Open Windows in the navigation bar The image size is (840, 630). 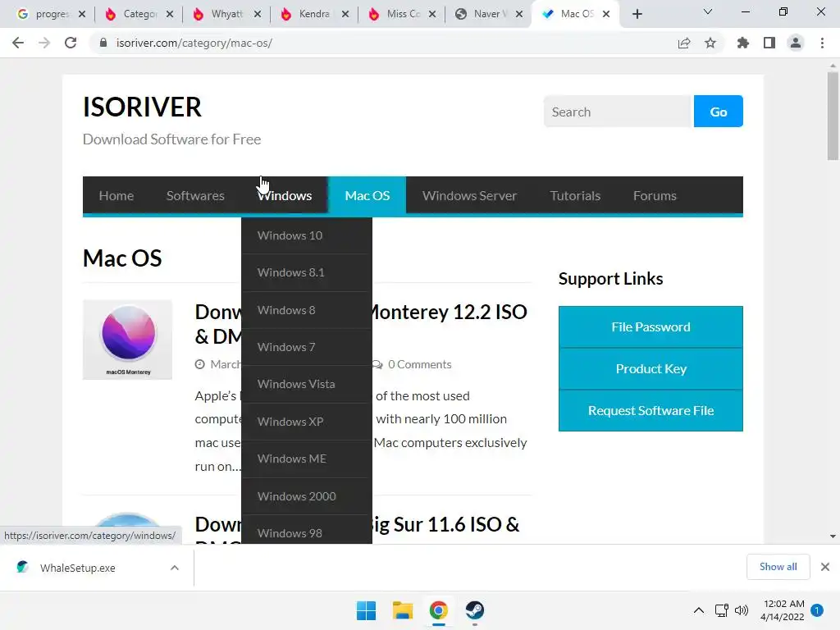coord(285,195)
